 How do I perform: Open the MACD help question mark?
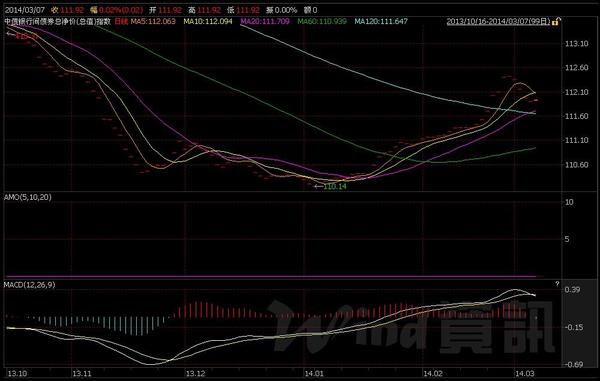pyautogui.click(x=557, y=284)
